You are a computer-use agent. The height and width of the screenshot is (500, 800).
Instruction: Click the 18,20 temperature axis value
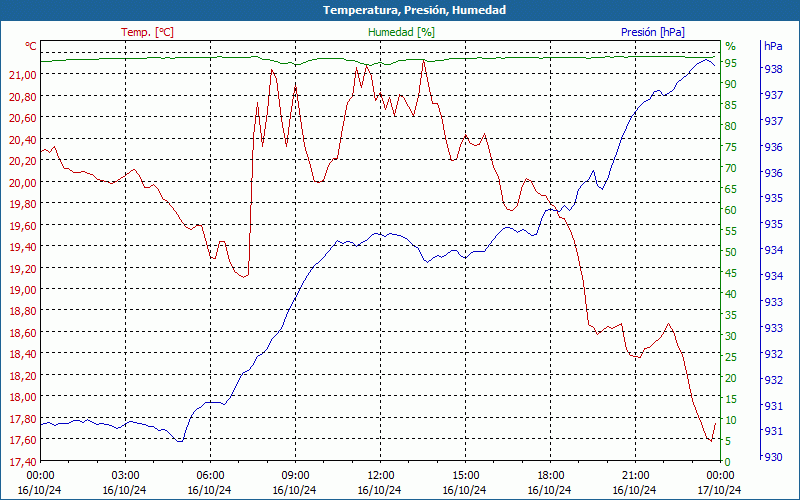(x=23, y=376)
